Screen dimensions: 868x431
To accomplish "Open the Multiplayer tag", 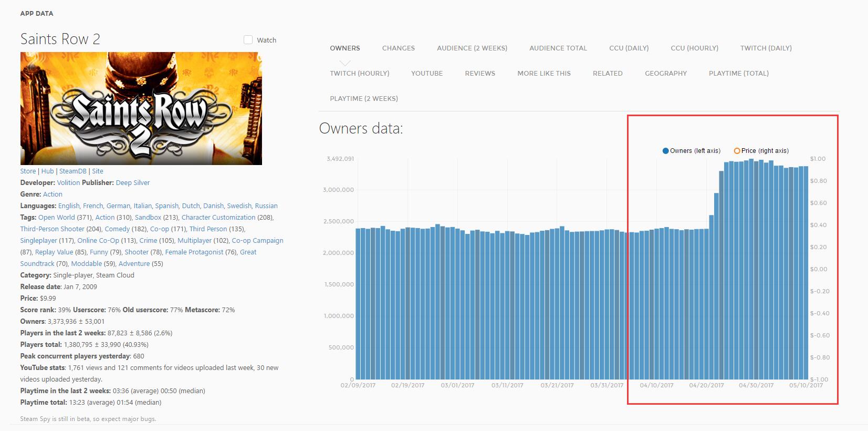I will point(194,240).
